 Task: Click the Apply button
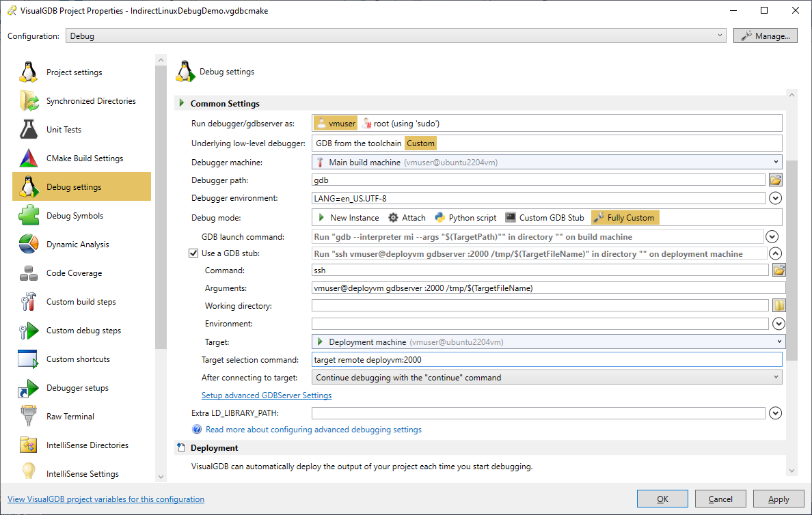[779, 499]
